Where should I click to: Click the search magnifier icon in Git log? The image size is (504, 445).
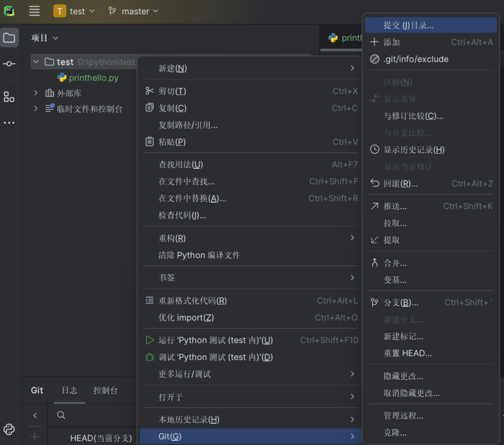pyautogui.click(x=61, y=415)
